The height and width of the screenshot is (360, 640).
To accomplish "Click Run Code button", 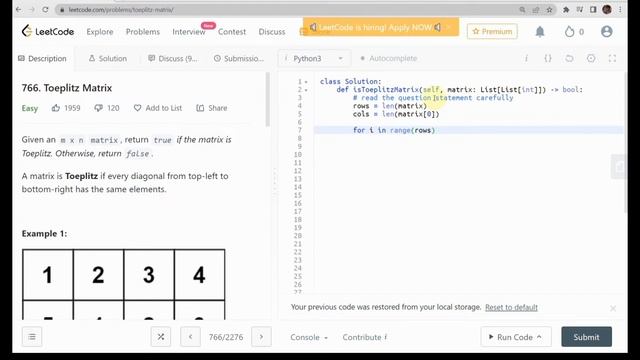I will (516, 337).
